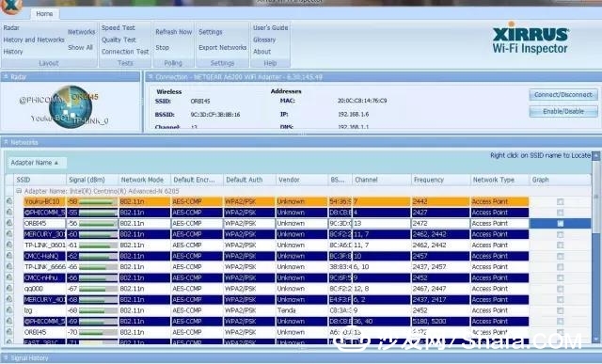This screenshot has height=364, width=602.
Task: Tick Graph checkbox for qq000
Action: point(561,289)
